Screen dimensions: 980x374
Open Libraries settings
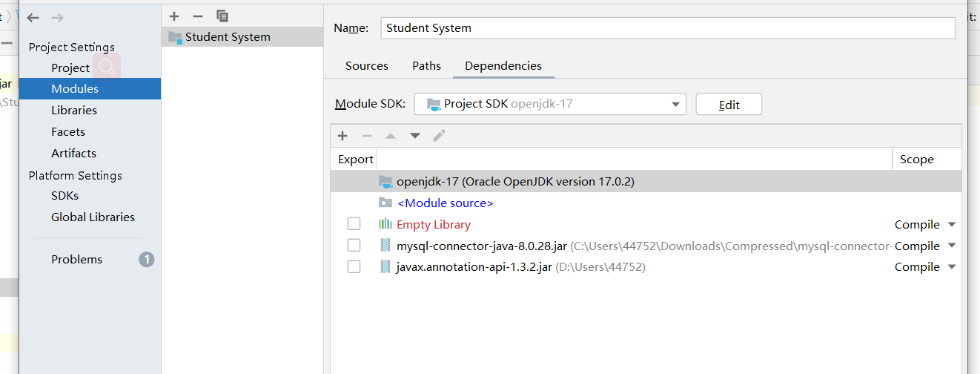tap(74, 110)
